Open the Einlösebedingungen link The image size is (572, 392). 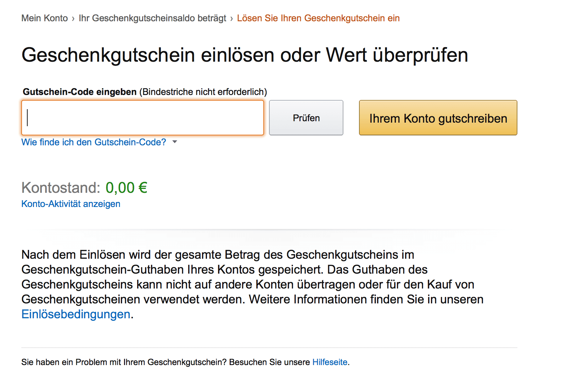(76, 314)
